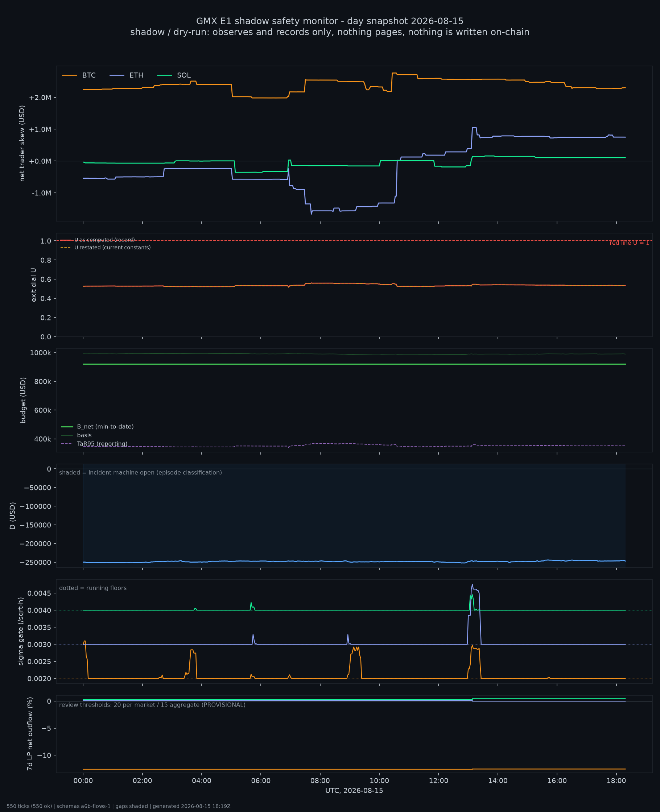The height and width of the screenshot is (812, 660).
Task: Click the '02:00' time axis tick
Action: [x=143, y=781]
